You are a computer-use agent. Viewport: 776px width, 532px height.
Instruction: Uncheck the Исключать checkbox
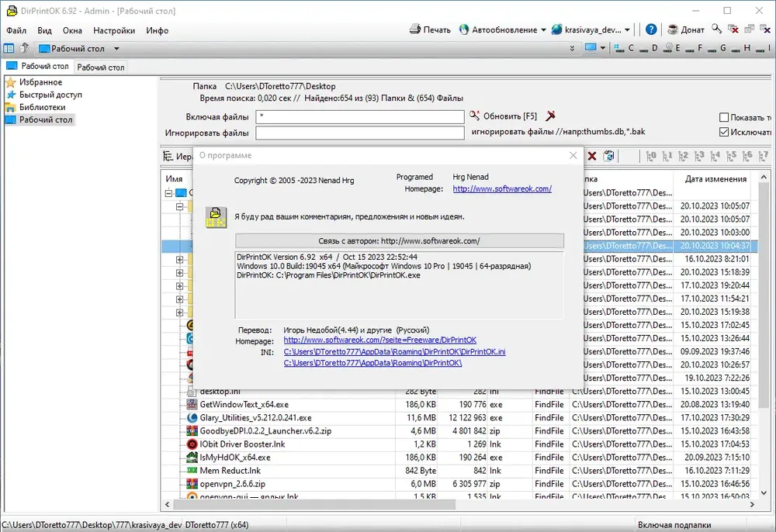pos(724,132)
